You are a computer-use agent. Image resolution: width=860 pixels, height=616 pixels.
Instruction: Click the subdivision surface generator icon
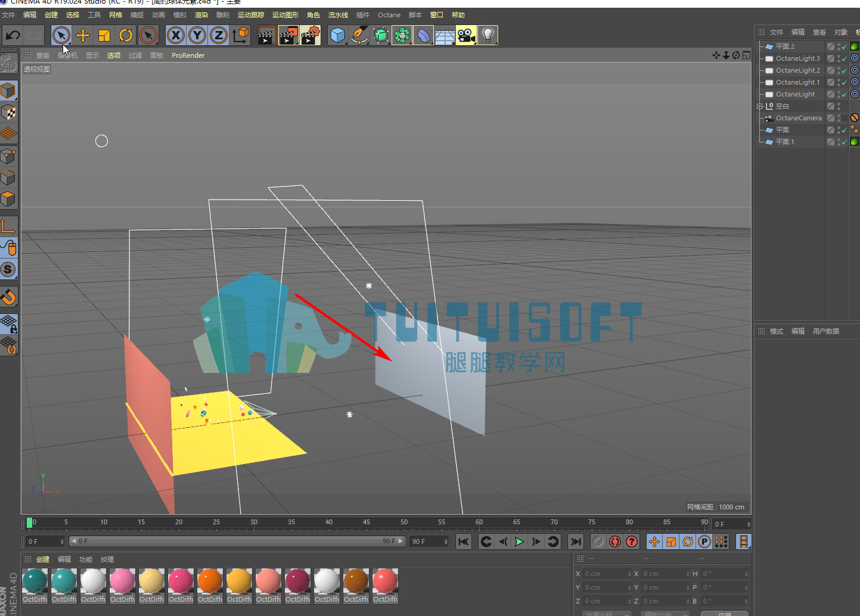click(x=381, y=36)
